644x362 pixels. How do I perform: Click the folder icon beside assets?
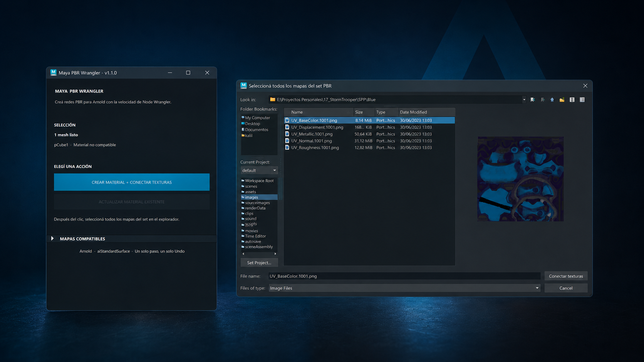(x=243, y=192)
